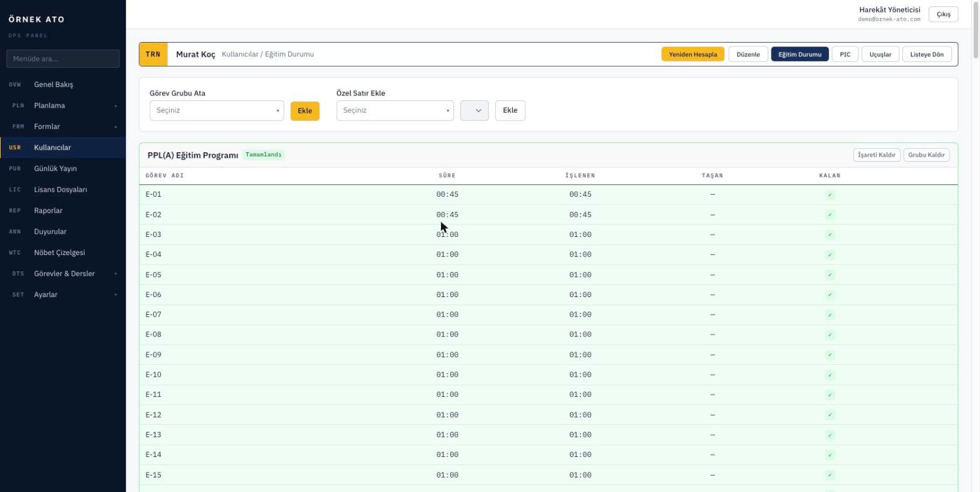Click the İŞLENEN column header

[x=580, y=175]
